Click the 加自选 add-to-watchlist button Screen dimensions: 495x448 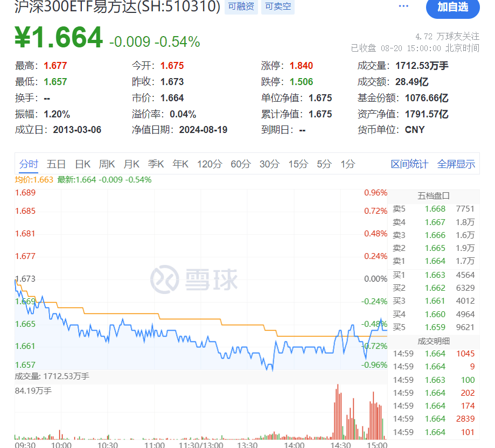tap(452, 7)
